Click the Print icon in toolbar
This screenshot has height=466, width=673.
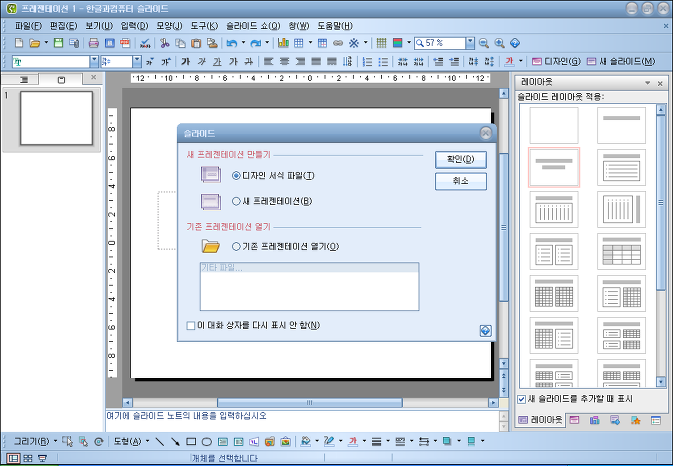tap(94, 43)
